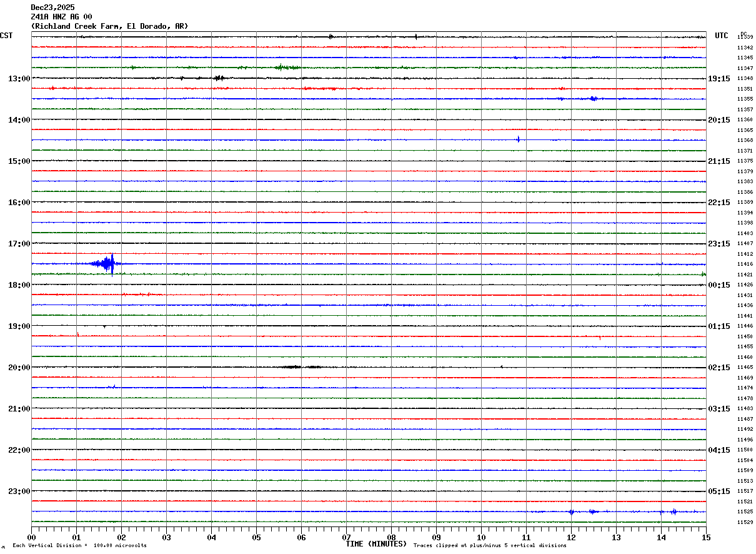Click DC value 11389
The height and width of the screenshot is (554, 756).
click(745, 203)
